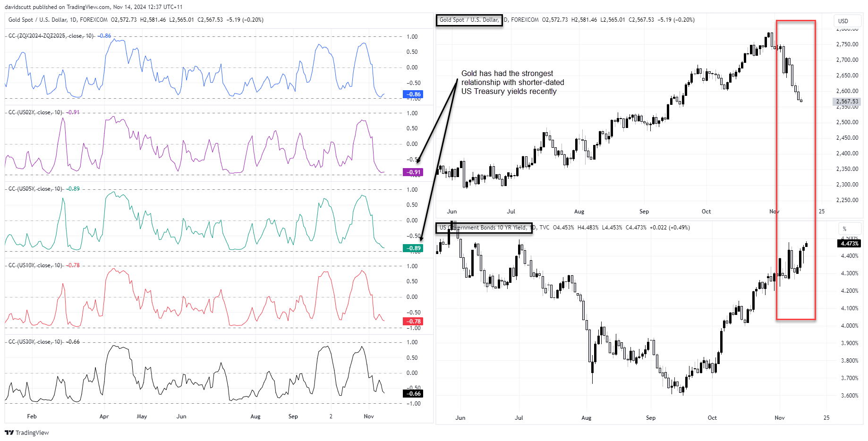This screenshot has height=441, width=868.
Task: Click the TVC source label on yield chart
Action: pos(545,228)
